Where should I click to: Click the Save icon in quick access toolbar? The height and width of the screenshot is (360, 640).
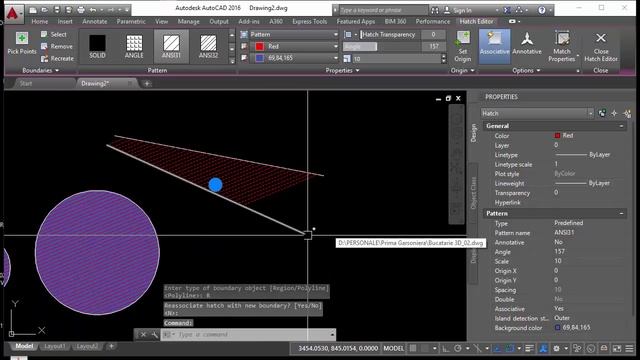(x=57, y=10)
